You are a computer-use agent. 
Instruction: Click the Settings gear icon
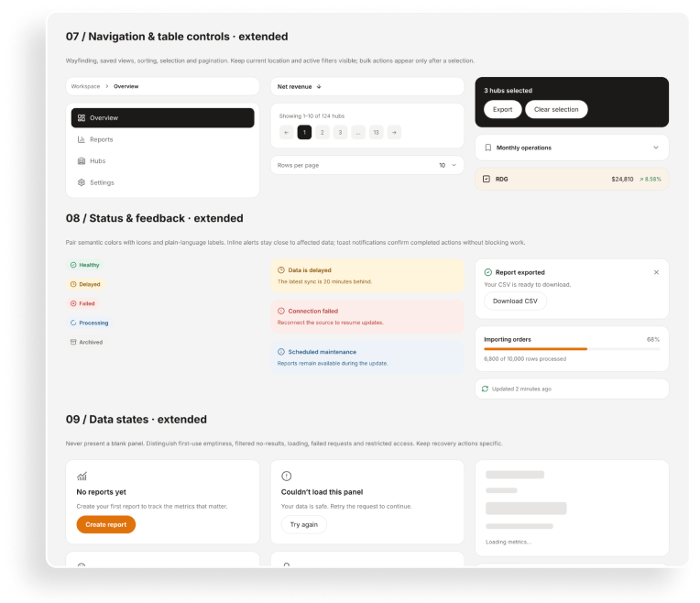82,182
